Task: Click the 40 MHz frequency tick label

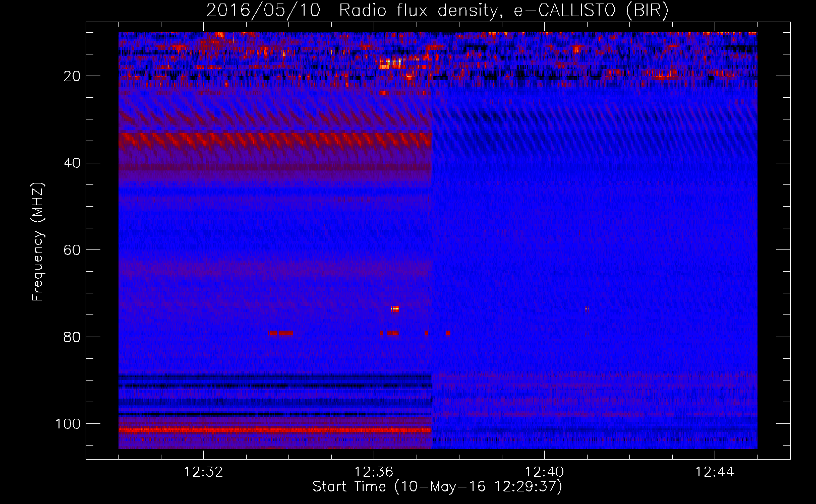Action: coord(73,163)
